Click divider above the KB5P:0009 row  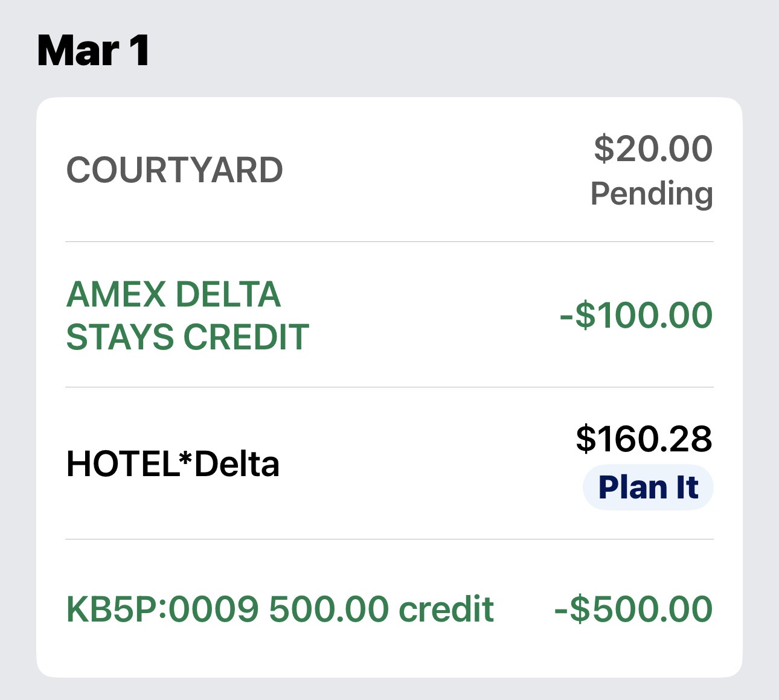[x=389, y=539]
